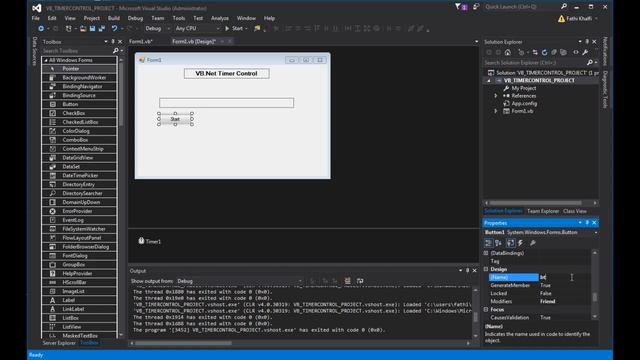Open the File menu
The height and width of the screenshot is (360, 640).
click(x=36, y=18)
